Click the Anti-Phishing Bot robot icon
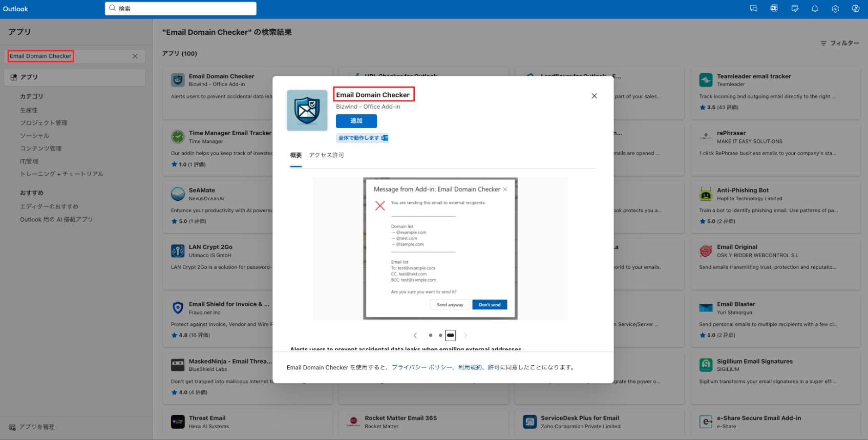The width and height of the screenshot is (868, 440). pos(706,194)
